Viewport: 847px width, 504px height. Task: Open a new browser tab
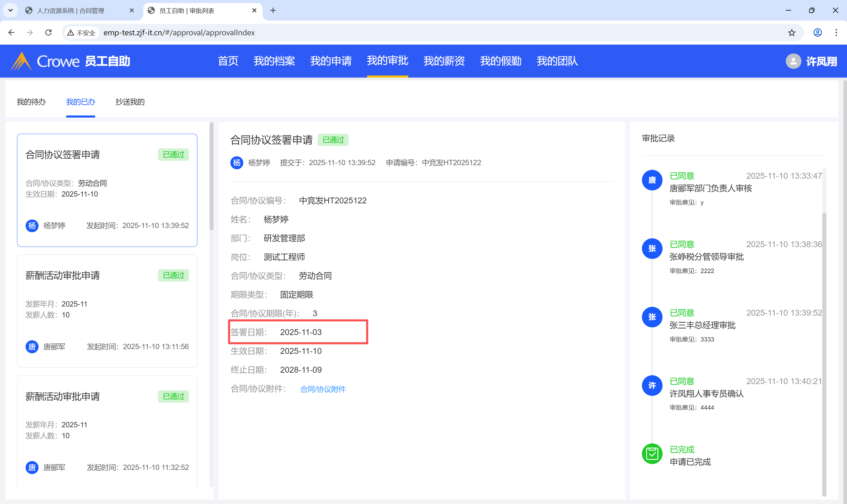[x=273, y=11]
